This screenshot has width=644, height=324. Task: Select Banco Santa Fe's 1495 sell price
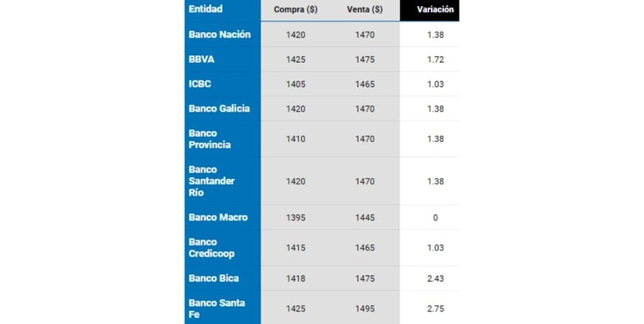[x=365, y=308]
